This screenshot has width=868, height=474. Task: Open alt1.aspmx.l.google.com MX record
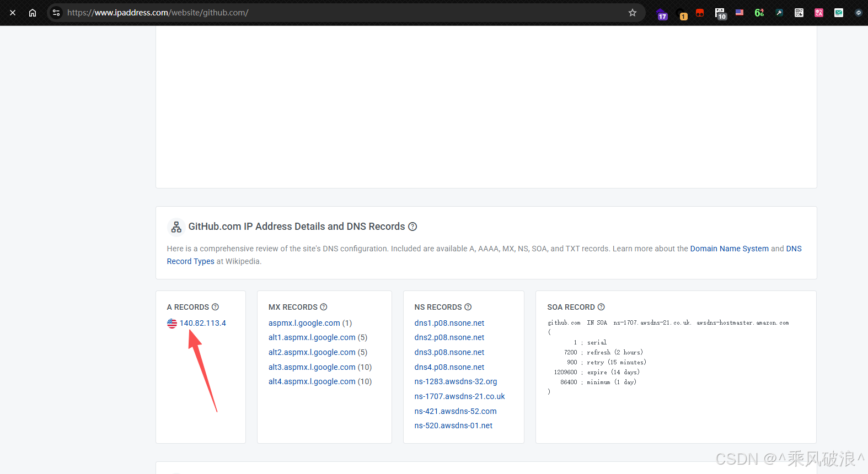coord(312,337)
